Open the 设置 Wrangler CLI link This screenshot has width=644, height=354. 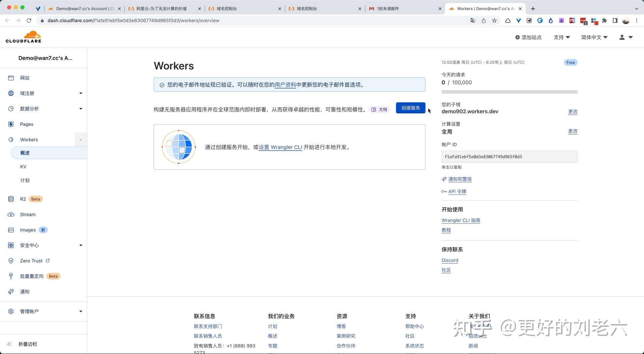(x=280, y=147)
